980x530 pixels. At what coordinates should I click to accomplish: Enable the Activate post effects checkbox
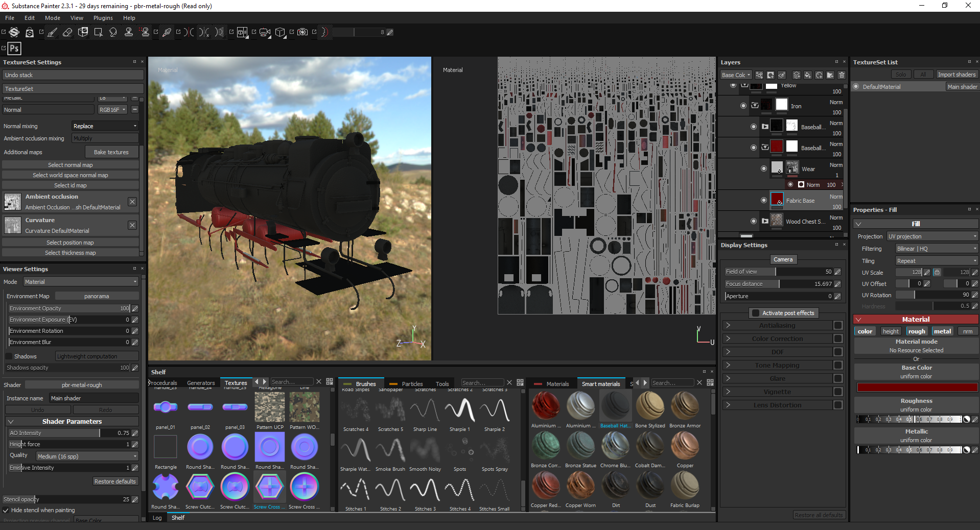(x=756, y=313)
